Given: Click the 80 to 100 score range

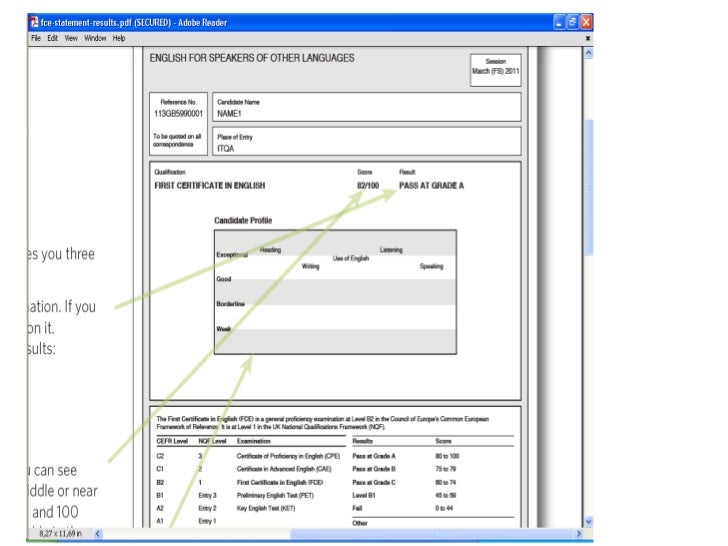Looking at the screenshot, I should [x=447, y=456].
